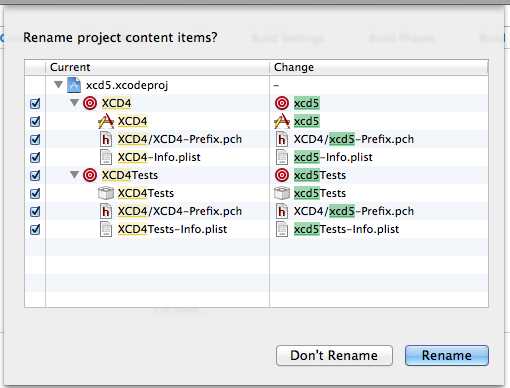Uncheck the XCD4 target checkbox
This screenshot has width=510, height=388.
click(35, 104)
